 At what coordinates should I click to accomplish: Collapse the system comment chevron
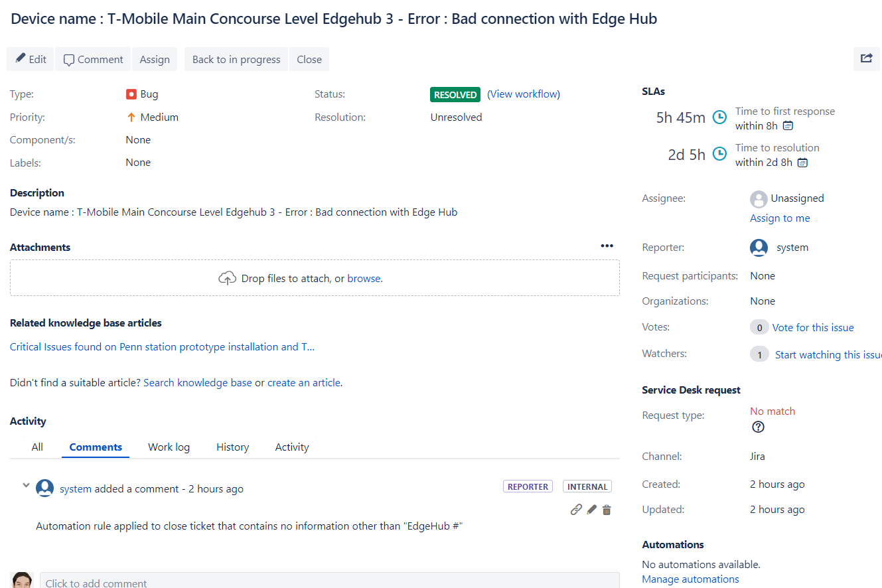27,486
